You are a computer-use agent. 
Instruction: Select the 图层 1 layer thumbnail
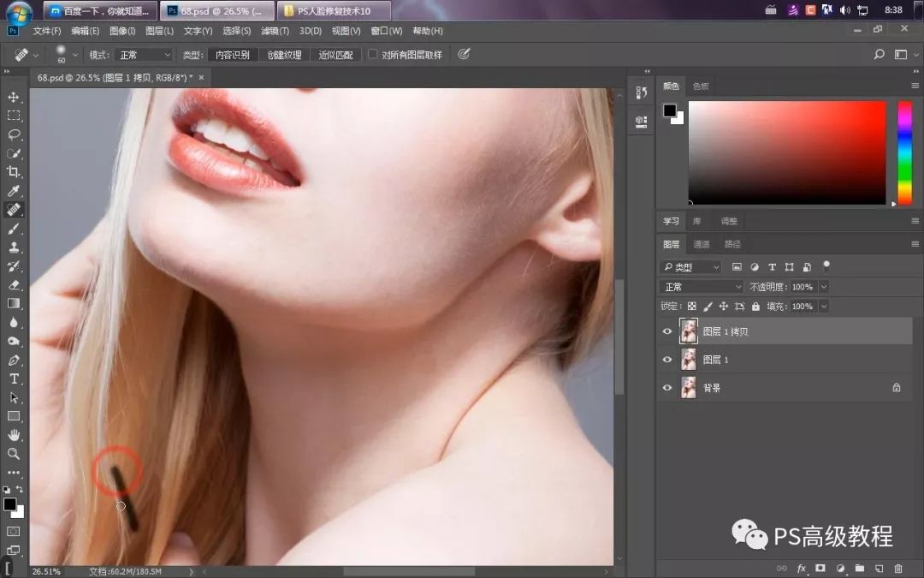point(688,360)
